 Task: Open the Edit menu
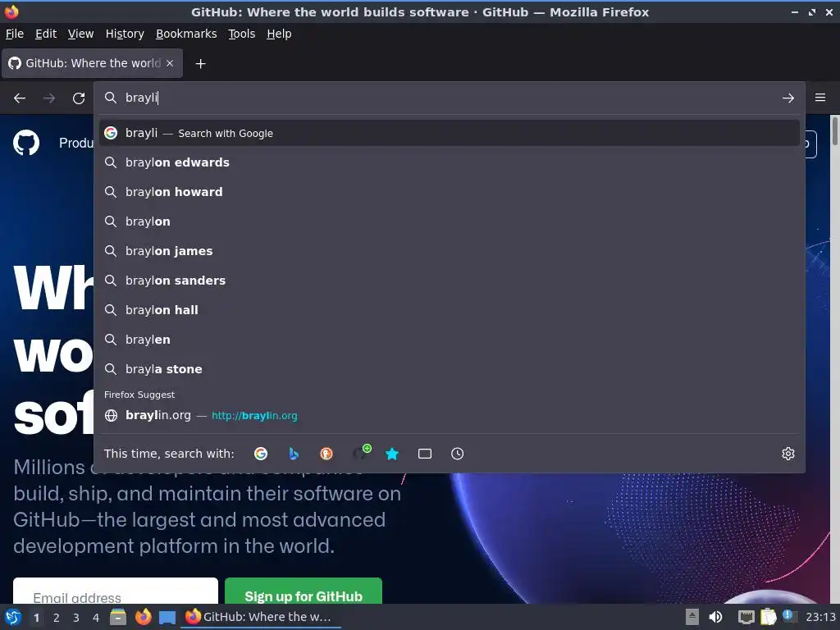coord(46,34)
